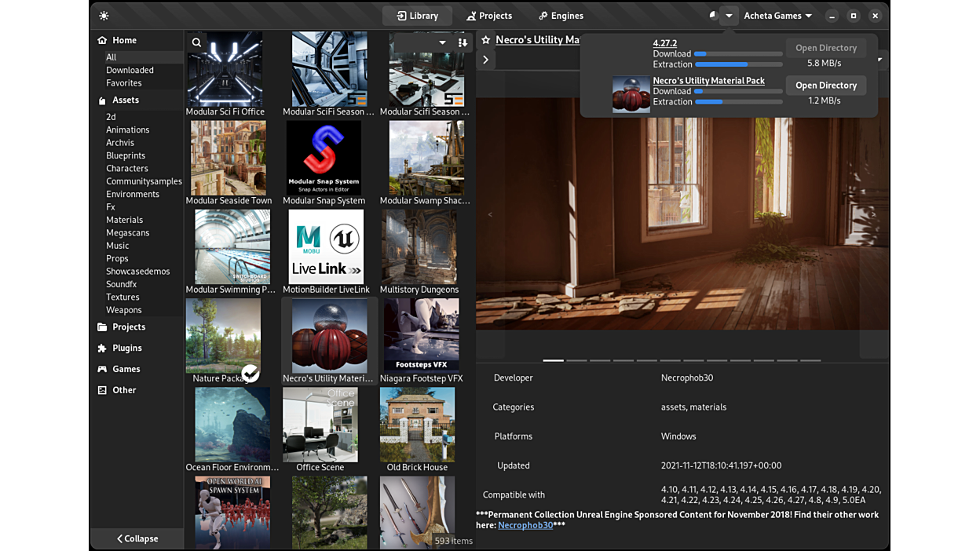The width and height of the screenshot is (980, 551).
Task: Select the Favorites filter under Home
Action: [123, 82]
